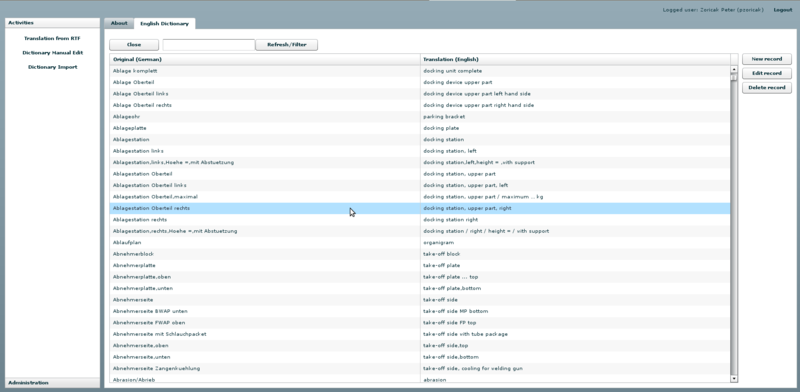Click highlighted 'Ablagestation Oberteil rechts' row
The width and height of the screenshot is (800, 392).
[420, 208]
